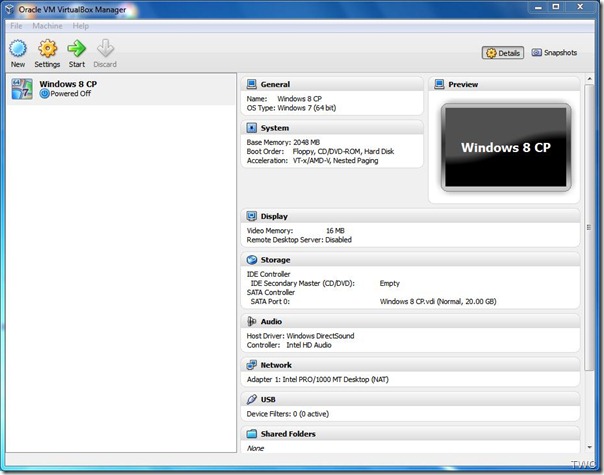Viewport: 604px width, 475px height.
Task: Click the greyed Discard arrow icon
Action: (x=105, y=48)
